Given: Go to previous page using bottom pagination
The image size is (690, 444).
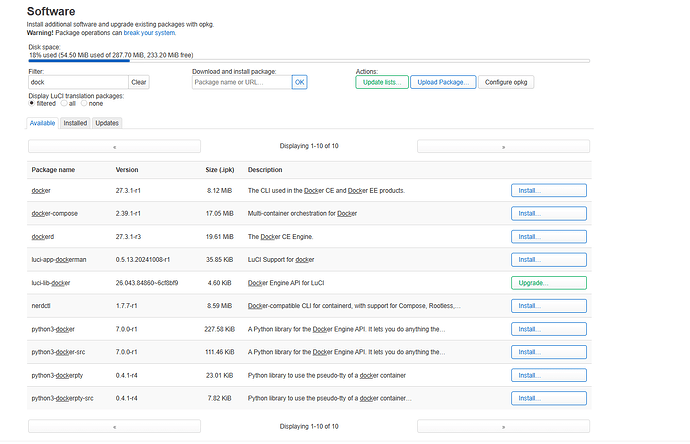Looking at the screenshot, I should pos(114,426).
